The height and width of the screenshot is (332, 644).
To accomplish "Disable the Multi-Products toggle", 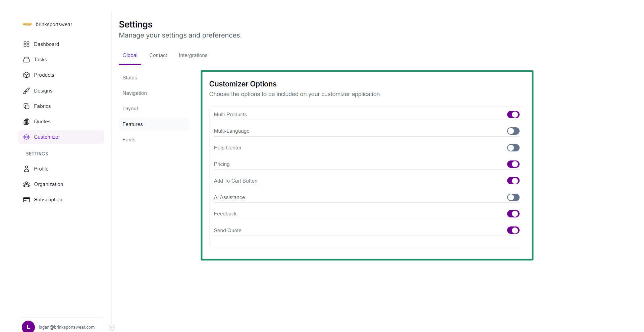I will point(513,115).
